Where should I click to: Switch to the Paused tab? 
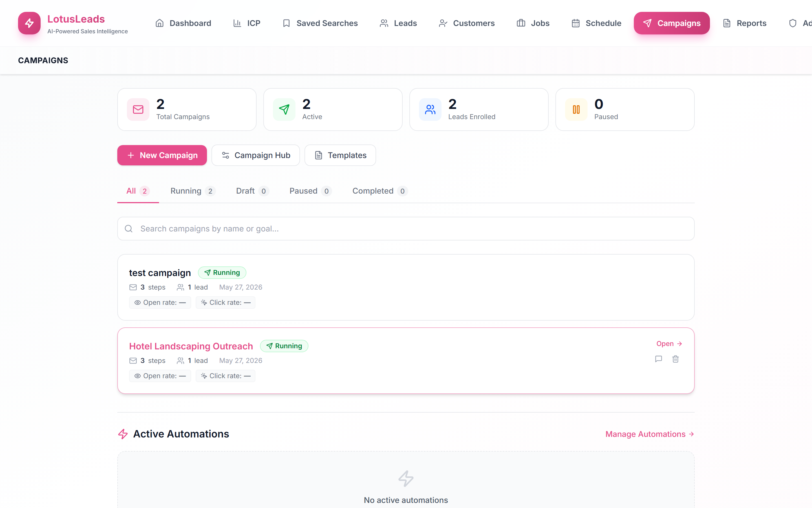[311, 191]
